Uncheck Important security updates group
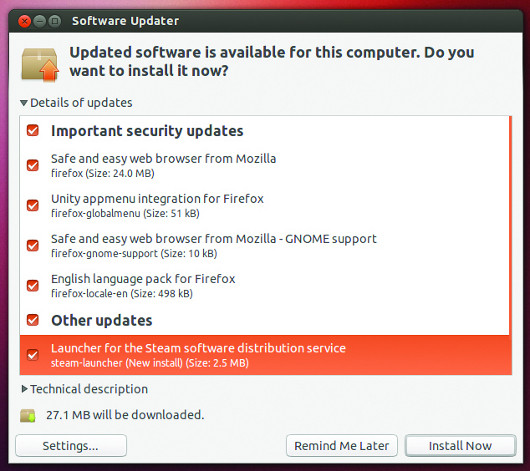Image resolution: width=530 pixels, height=471 pixels. pos(33,130)
